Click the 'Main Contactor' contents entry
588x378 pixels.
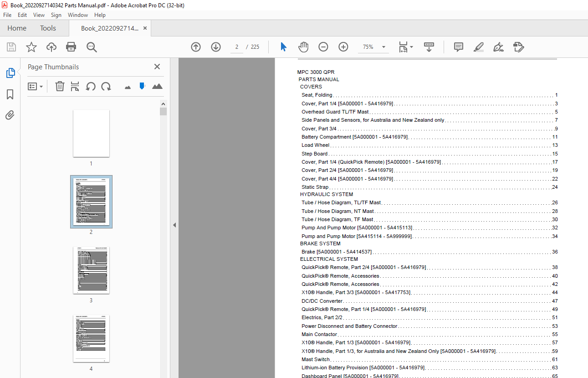319,334
